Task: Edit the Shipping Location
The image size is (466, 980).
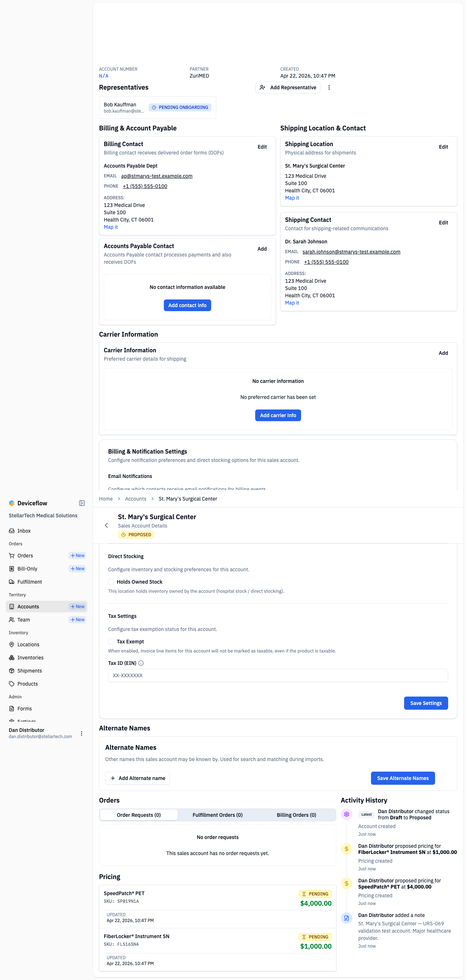Action: click(443, 147)
